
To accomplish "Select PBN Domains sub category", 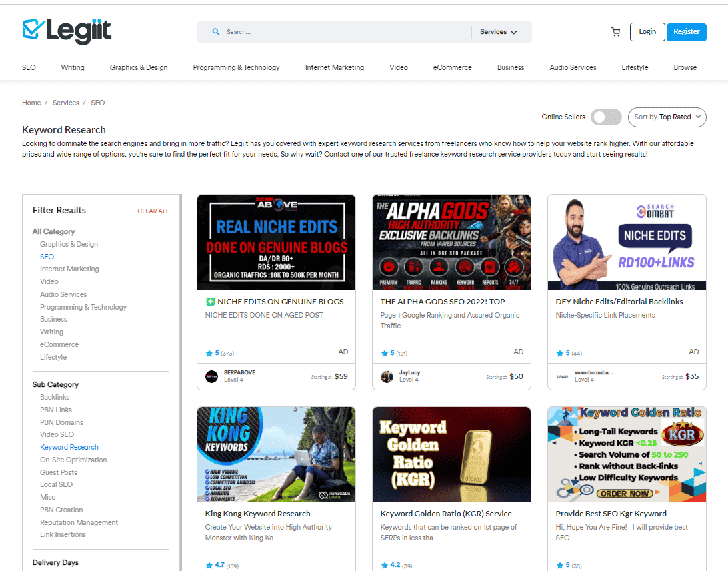I will pyautogui.click(x=61, y=422).
